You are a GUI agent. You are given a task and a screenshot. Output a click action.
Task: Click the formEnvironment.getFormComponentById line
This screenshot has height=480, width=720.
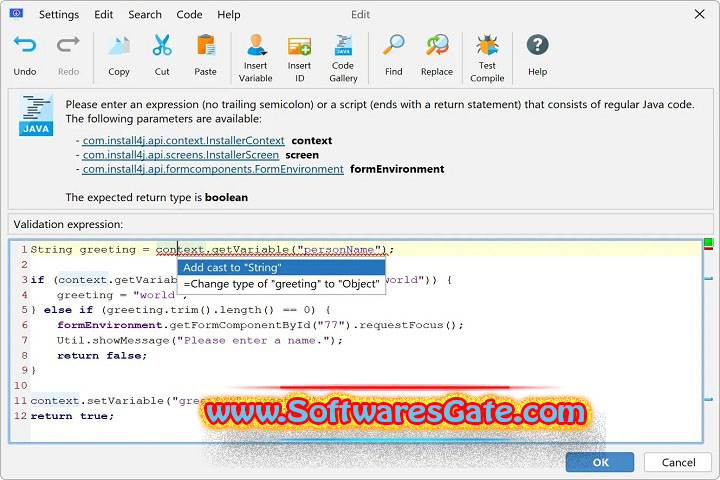(260, 325)
